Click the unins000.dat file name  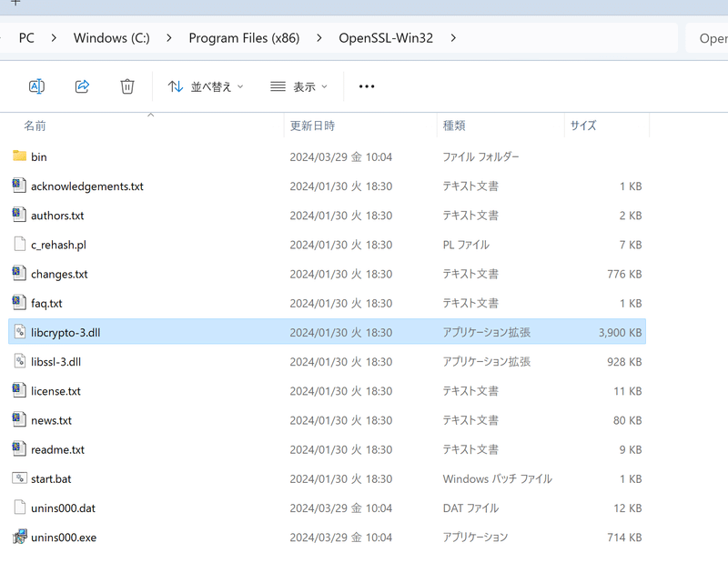click(63, 508)
